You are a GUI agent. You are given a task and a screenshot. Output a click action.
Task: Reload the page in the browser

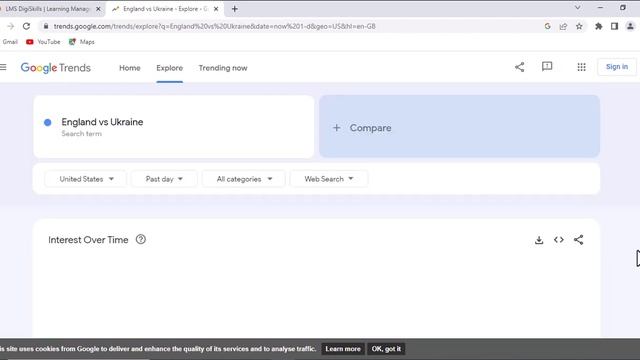[x=27, y=26]
